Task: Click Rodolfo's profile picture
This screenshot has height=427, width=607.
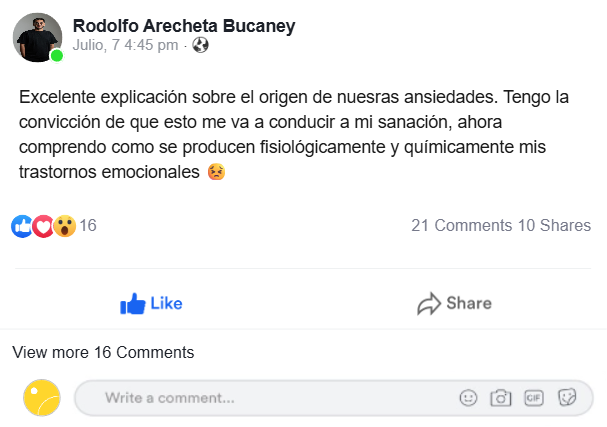Action: pos(37,37)
